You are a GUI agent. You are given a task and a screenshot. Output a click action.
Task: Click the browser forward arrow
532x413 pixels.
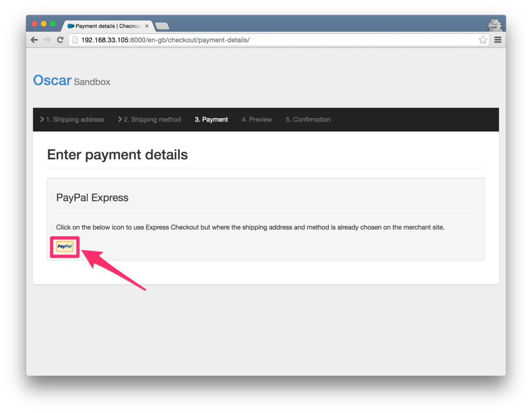coord(47,40)
